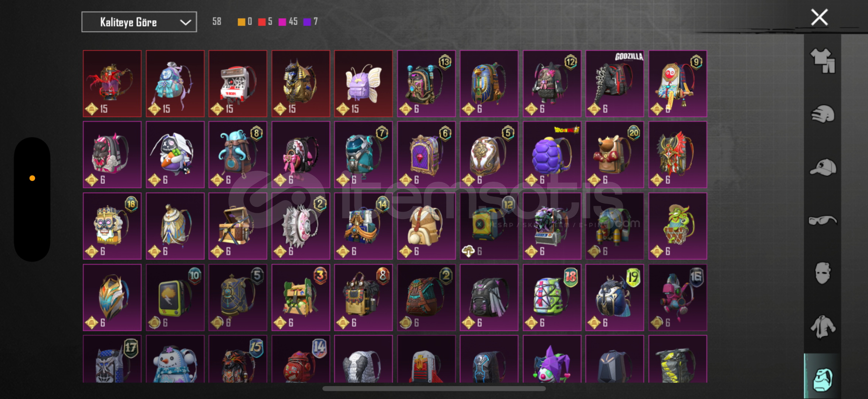
Task: Select the cloud-download yellow backpack item
Action: pos(489,226)
